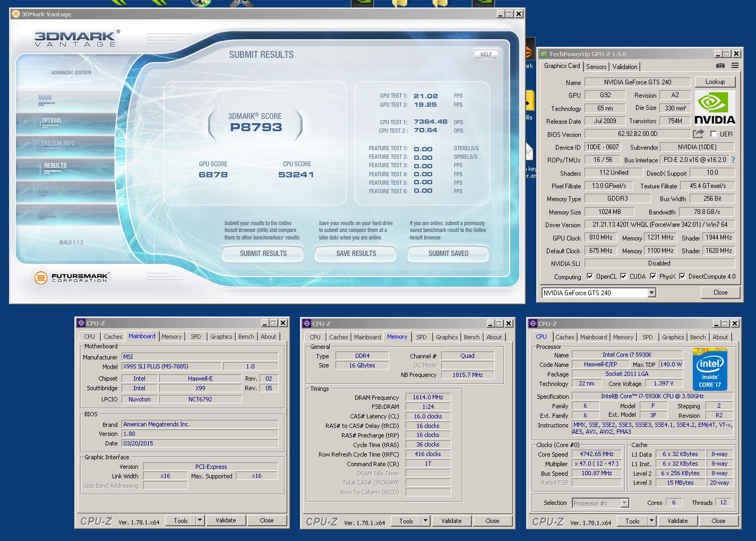Expand the Tools dropdown arrow in Mainboard CPU-Z
This screenshot has width=756, height=541.
(x=200, y=520)
